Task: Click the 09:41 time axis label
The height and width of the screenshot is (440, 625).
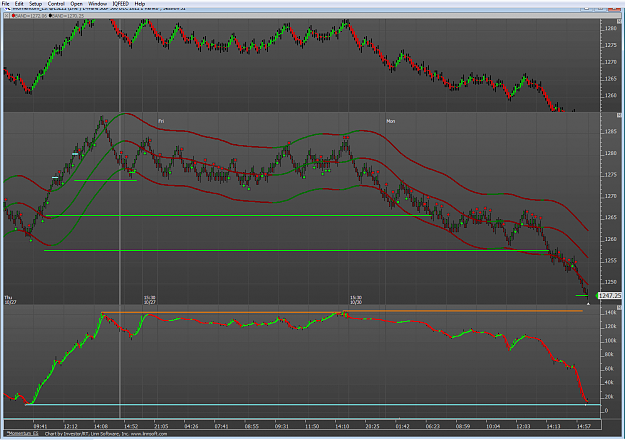Action: [x=40, y=426]
